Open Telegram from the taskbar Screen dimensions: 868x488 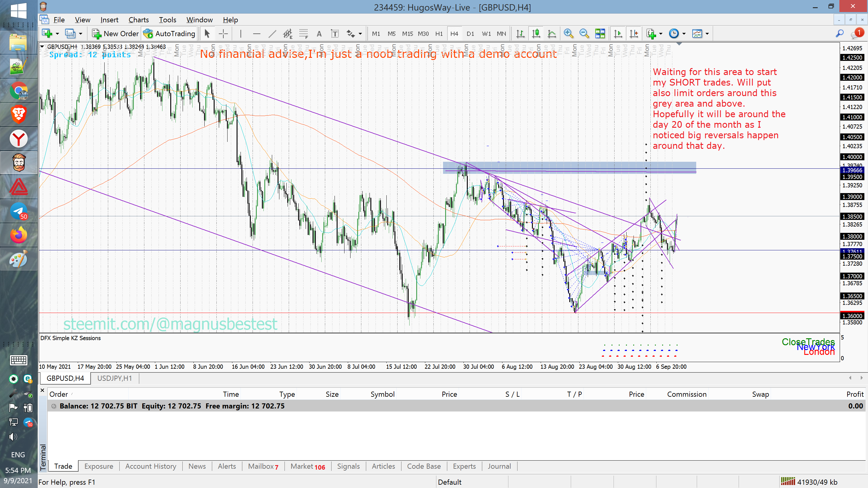click(18, 211)
